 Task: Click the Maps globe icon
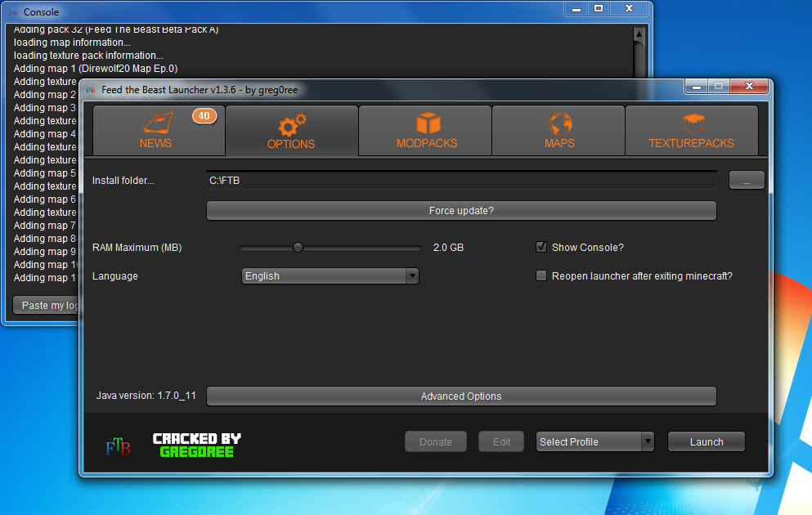point(559,123)
